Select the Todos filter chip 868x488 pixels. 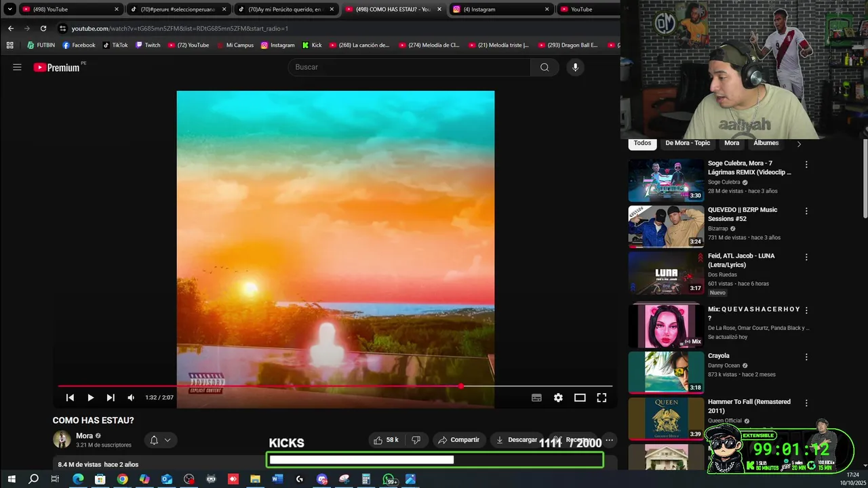[642, 143]
